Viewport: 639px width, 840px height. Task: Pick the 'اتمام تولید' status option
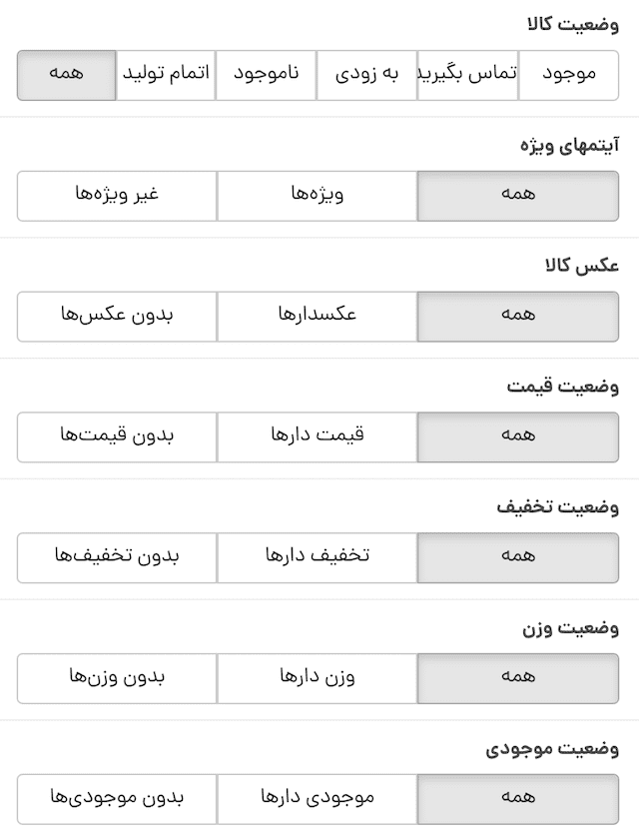(166, 76)
